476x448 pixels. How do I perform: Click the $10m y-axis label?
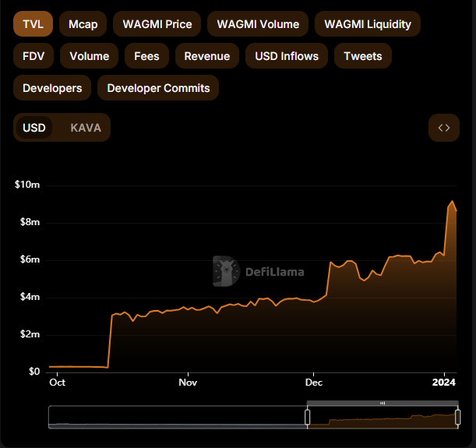[27, 185]
